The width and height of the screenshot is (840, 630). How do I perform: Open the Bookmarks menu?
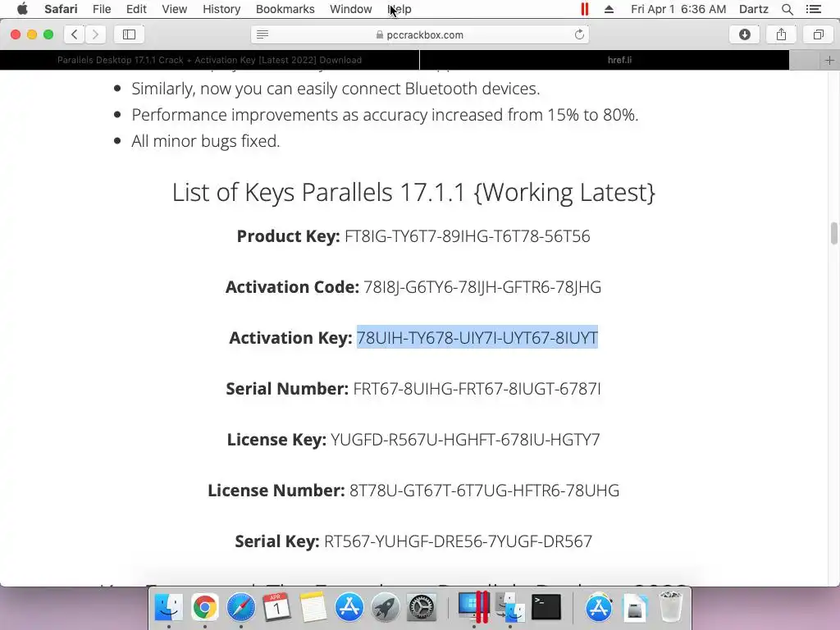click(285, 9)
